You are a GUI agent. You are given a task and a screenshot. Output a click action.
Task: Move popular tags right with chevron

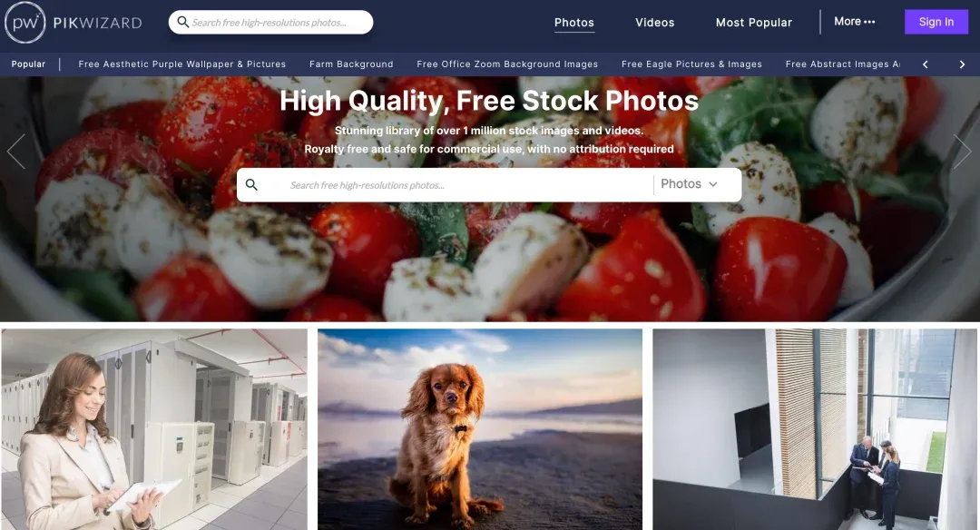(962, 64)
